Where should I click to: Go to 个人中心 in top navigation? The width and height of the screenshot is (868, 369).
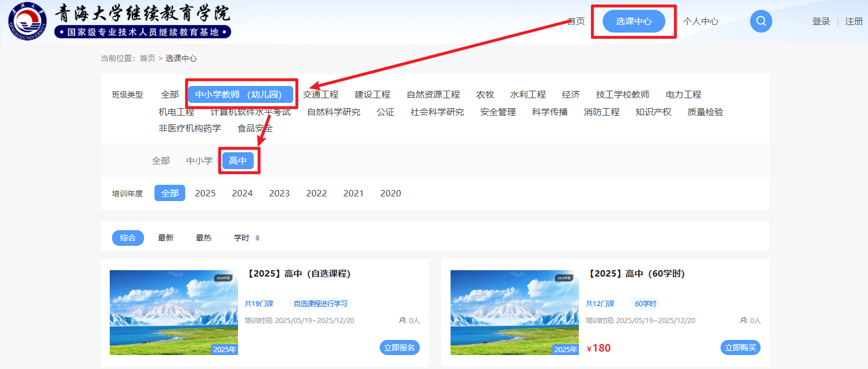(x=700, y=22)
